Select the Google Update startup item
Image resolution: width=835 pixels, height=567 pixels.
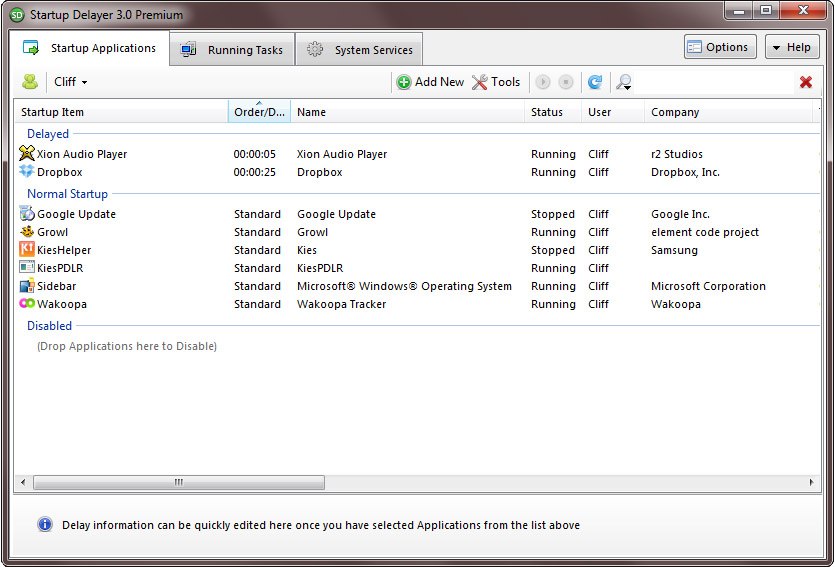point(76,214)
